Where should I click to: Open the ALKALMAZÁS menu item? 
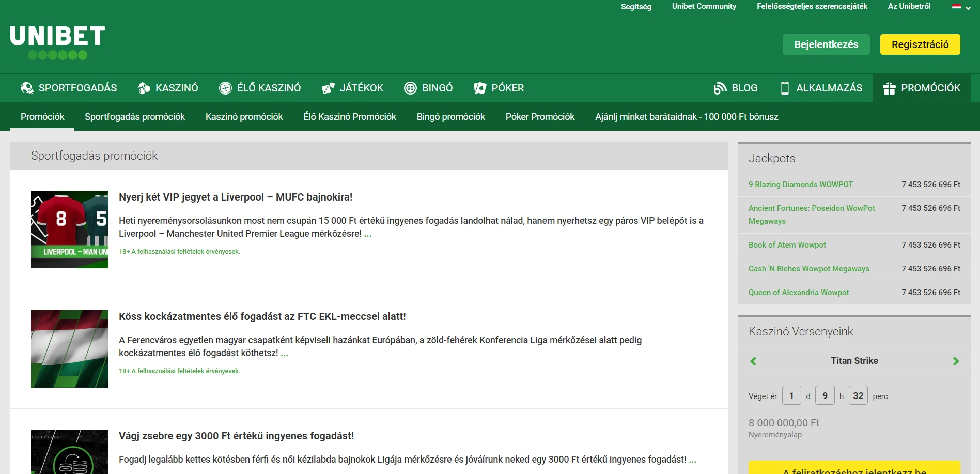click(x=821, y=88)
